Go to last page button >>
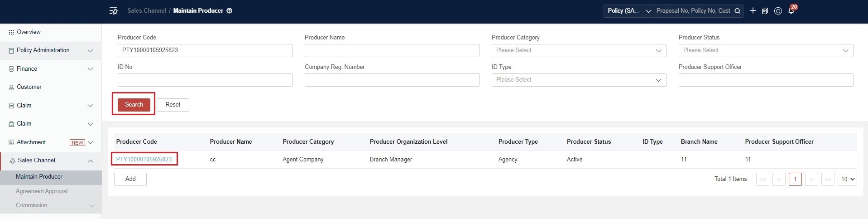 coord(828,179)
